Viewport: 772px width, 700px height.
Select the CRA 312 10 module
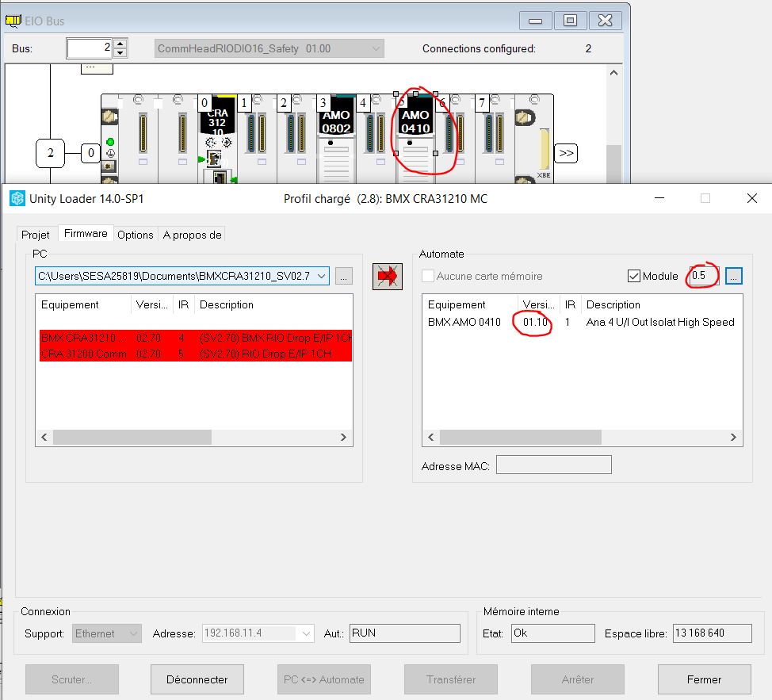coord(217,139)
